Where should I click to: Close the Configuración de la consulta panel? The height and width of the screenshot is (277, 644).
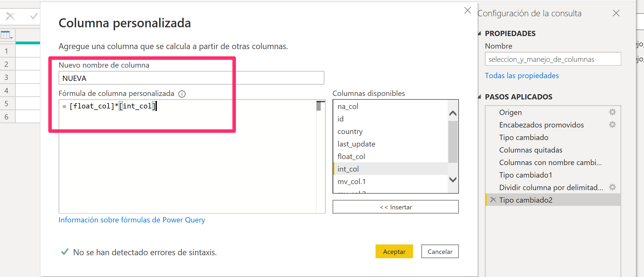pos(616,13)
